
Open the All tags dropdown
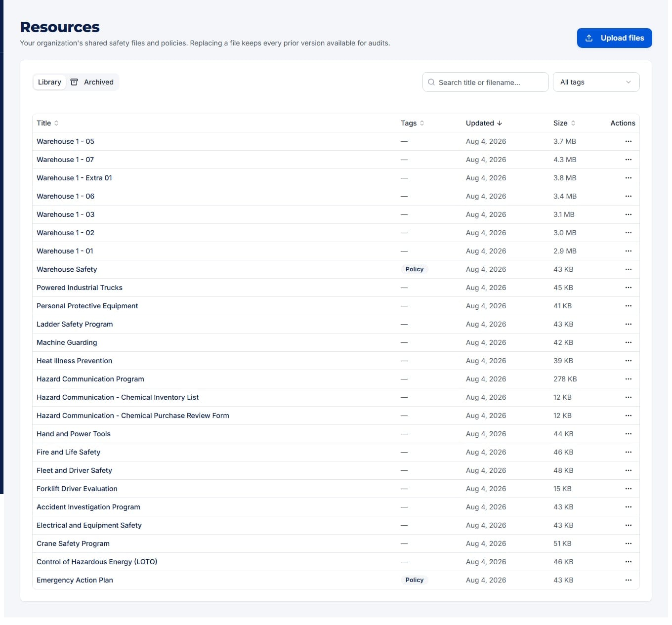[596, 82]
